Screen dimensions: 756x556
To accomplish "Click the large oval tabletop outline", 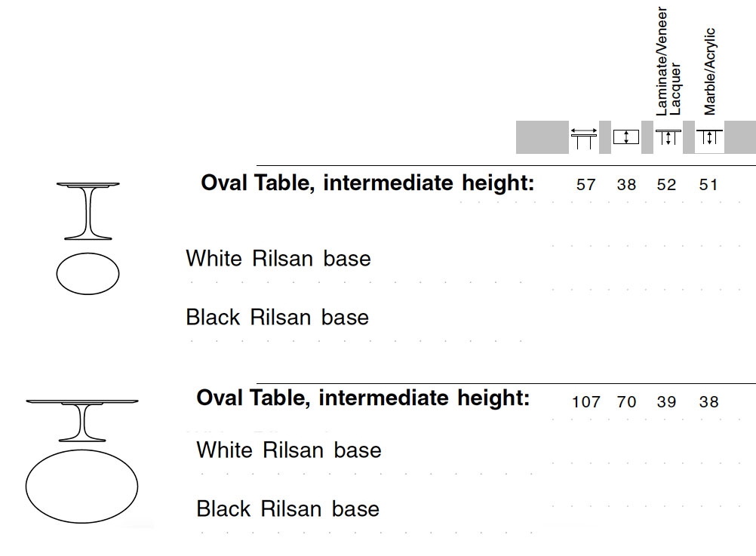I will (81, 486).
